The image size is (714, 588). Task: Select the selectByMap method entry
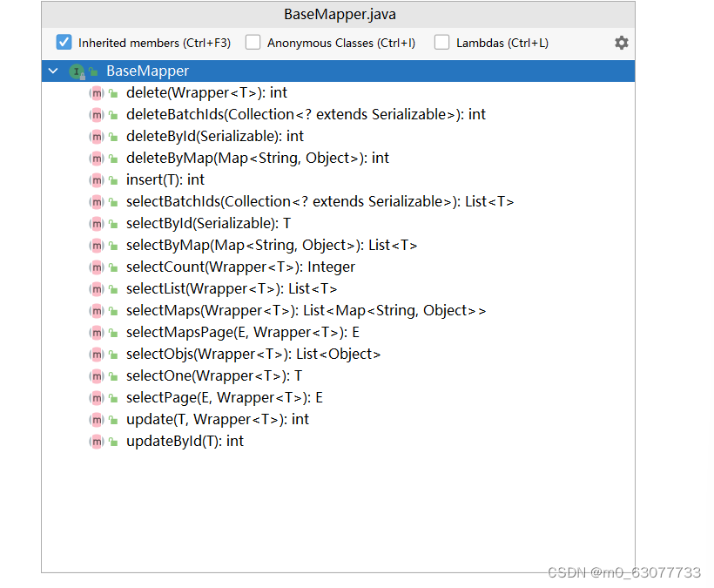[218, 245]
